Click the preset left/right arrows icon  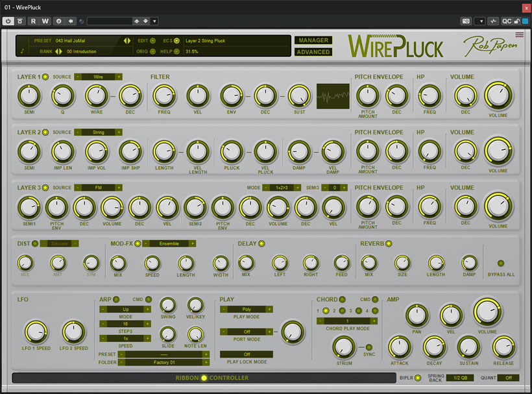coord(127,41)
